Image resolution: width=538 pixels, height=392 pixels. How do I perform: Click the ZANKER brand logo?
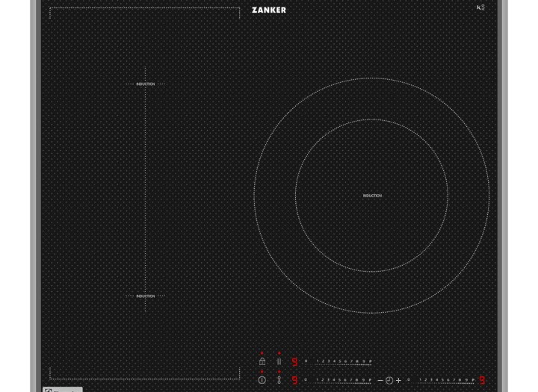pyautogui.click(x=268, y=10)
